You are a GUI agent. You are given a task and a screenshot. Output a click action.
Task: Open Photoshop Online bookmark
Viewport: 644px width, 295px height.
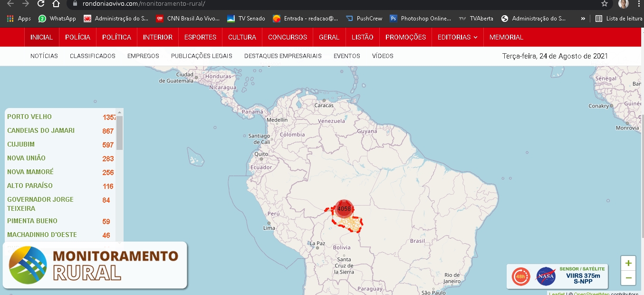420,19
